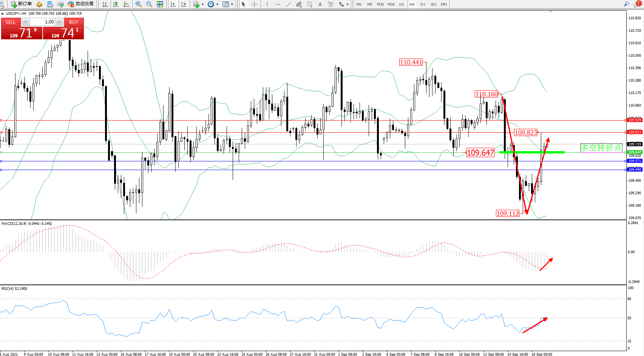Select the text label tool
The width and height of the screenshot is (644, 356).
(330, 4)
